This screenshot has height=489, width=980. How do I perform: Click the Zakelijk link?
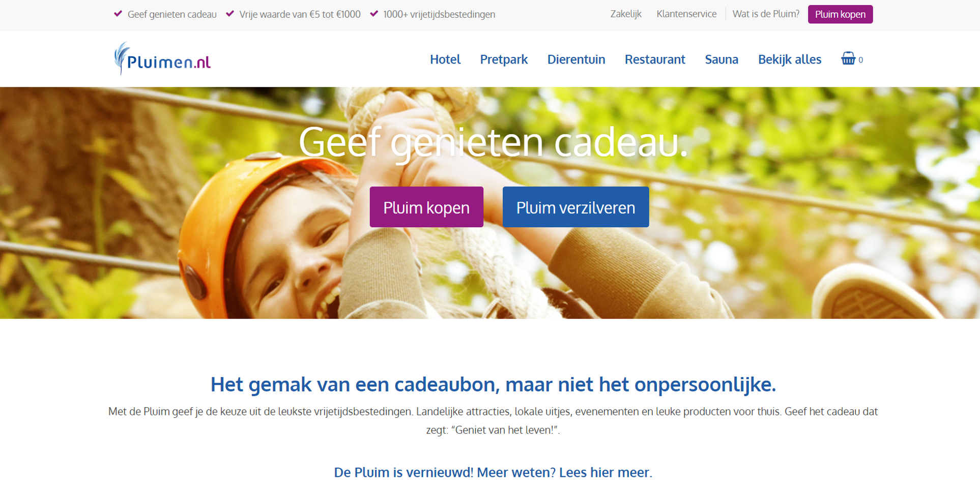pyautogui.click(x=626, y=14)
